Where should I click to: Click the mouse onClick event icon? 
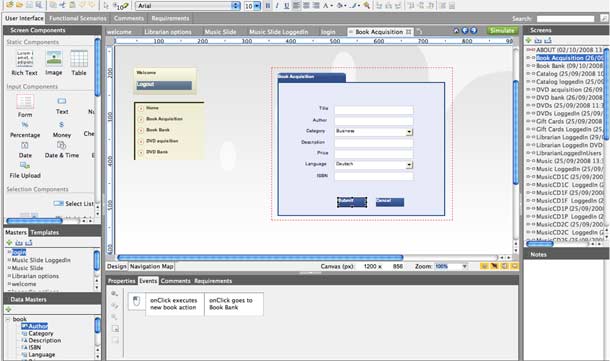(x=136, y=301)
